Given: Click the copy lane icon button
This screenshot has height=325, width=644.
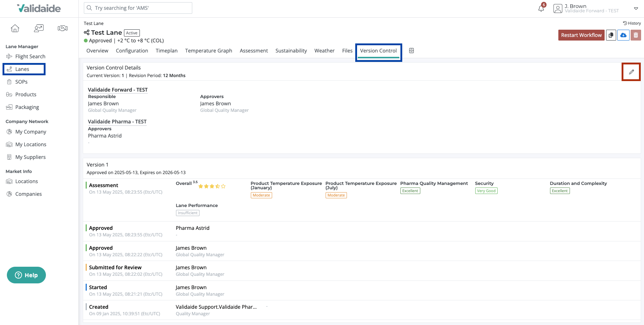Looking at the screenshot, I should [x=611, y=35].
